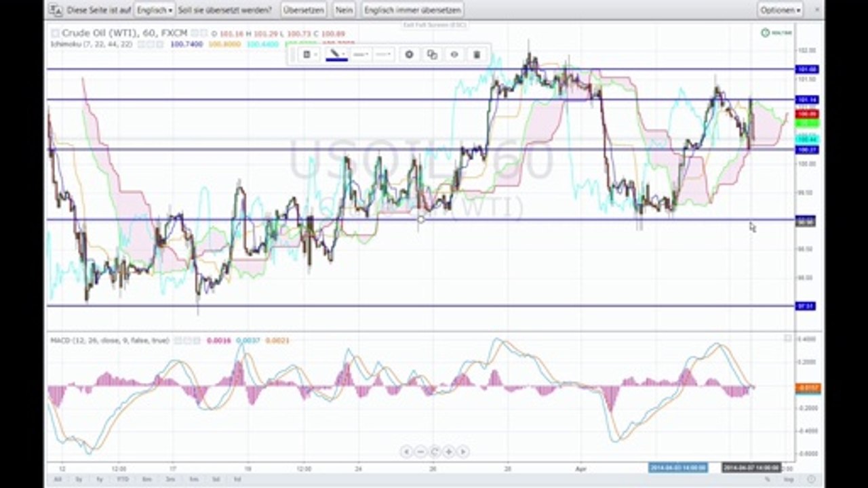Screen dimensions: 868x488
Task: Select the 1y time range
Action: [100, 479]
